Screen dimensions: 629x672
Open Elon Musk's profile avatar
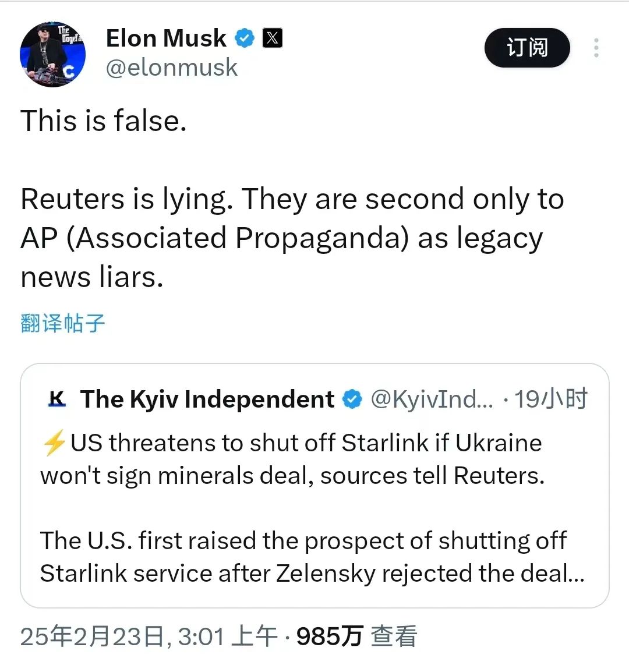(x=53, y=54)
